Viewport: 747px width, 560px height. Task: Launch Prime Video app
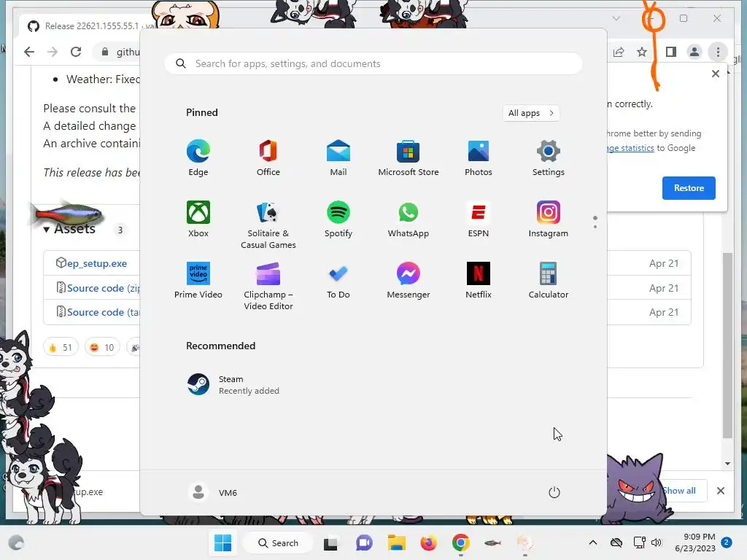(x=198, y=281)
